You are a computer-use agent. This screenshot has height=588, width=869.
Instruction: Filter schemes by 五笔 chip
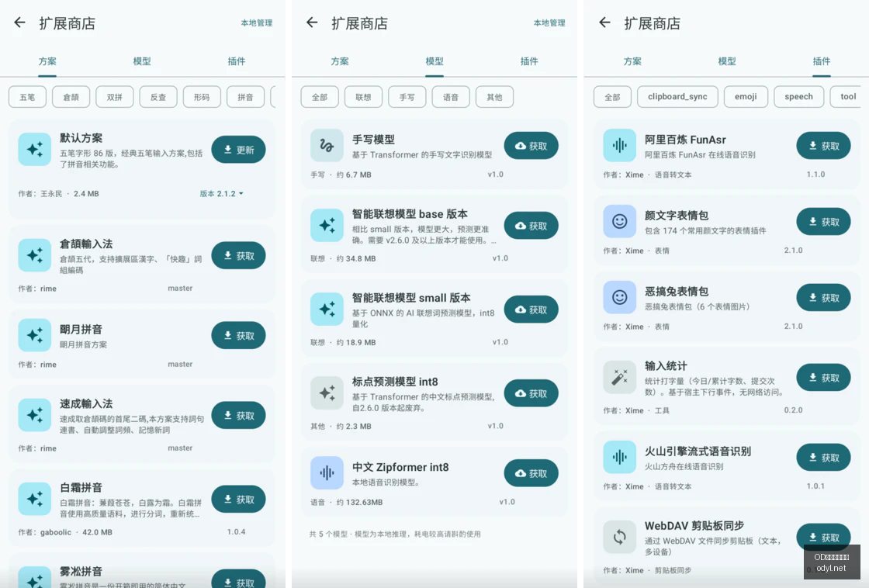click(x=27, y=97)
